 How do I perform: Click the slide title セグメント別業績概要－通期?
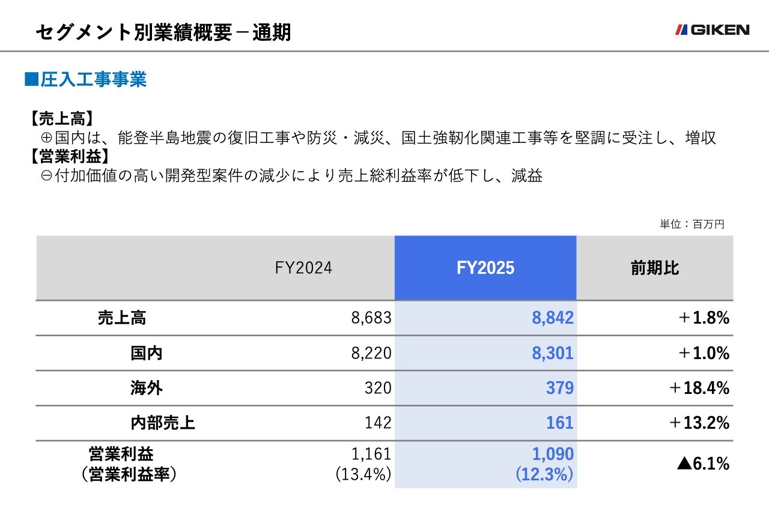pos(163,32)
